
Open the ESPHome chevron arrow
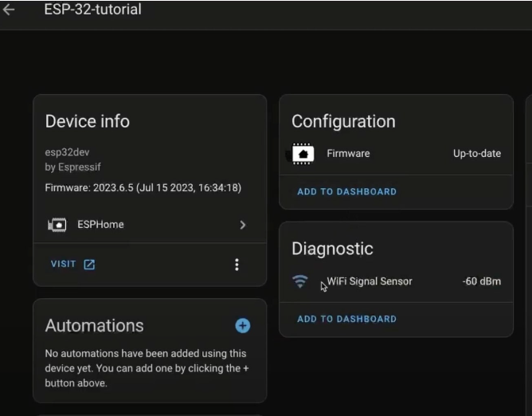[x=243, y=225]
